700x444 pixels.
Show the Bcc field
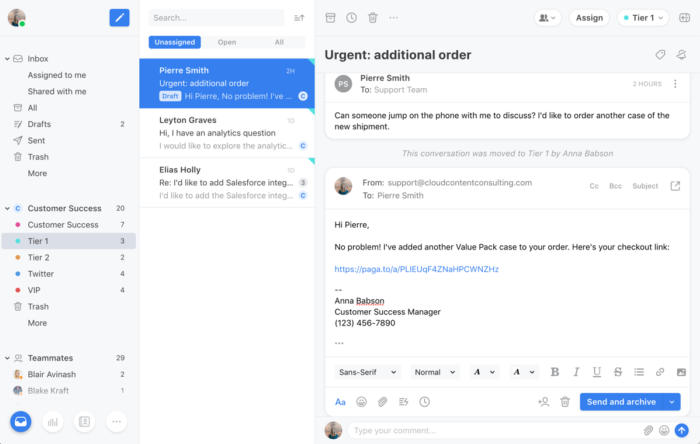tap(615, 186)
